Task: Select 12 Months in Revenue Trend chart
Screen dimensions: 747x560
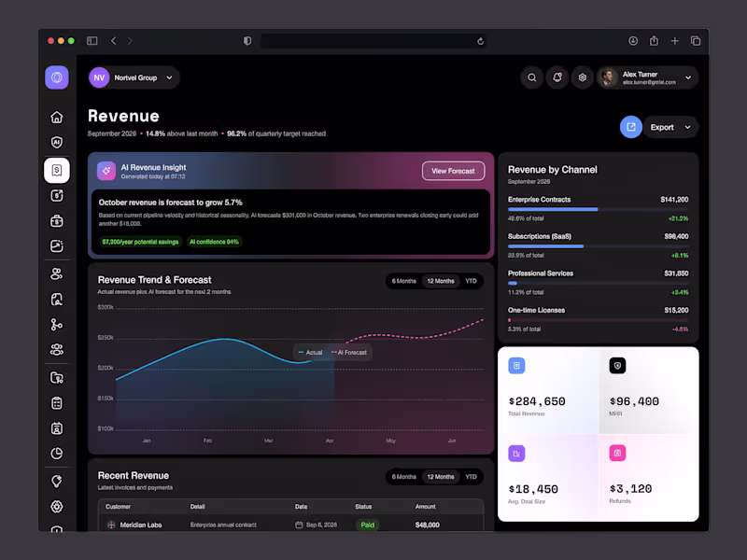Action: [x=441, y=281]
